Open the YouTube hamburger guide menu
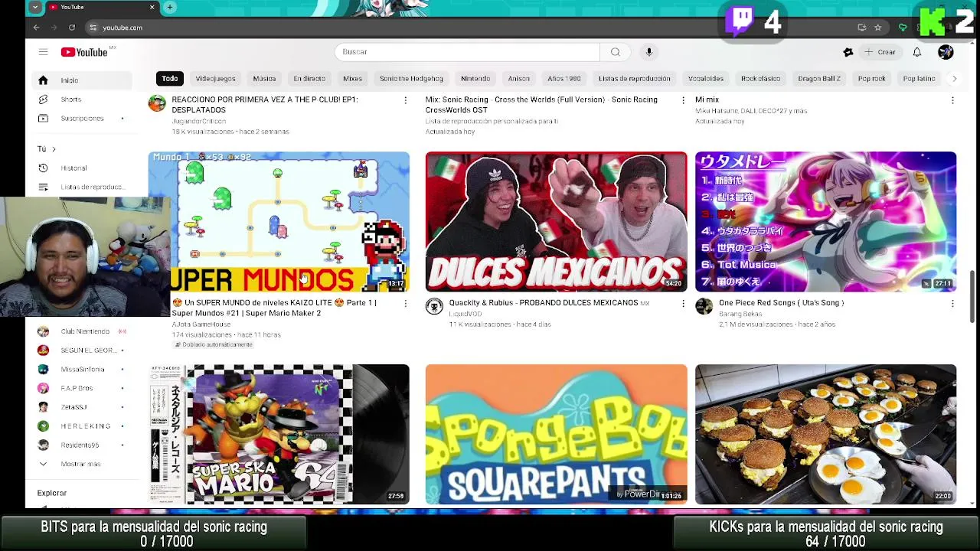Image resolution: width=980 pixels, height=551 pixels. pyautogui.click(x=43, y=52)
